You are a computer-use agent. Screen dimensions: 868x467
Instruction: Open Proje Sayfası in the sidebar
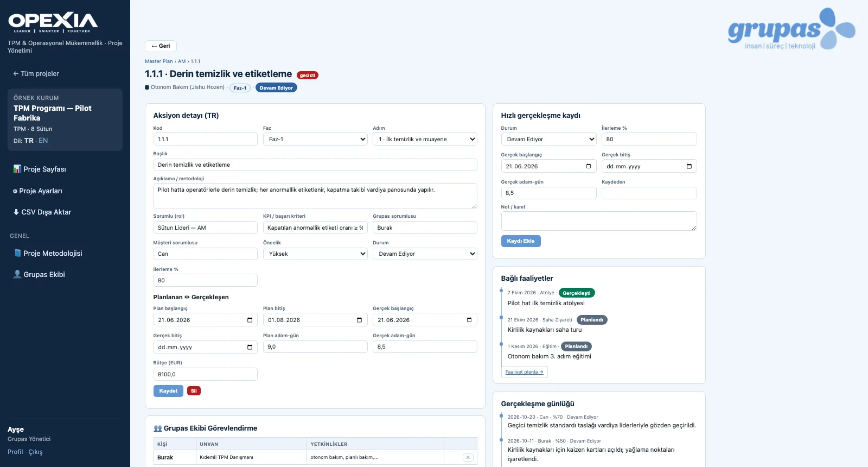click(40, 169)
